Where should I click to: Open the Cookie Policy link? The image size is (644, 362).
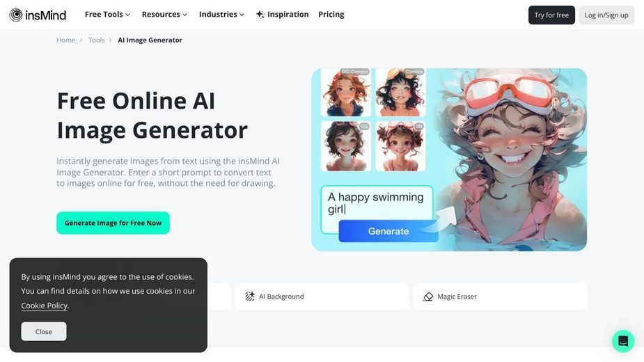coord(45,306)
